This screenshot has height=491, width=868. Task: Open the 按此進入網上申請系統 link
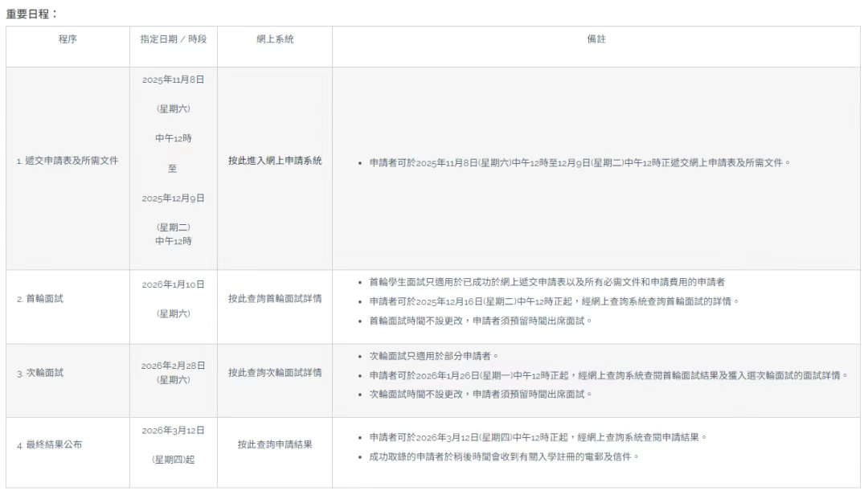pos(275,161)
